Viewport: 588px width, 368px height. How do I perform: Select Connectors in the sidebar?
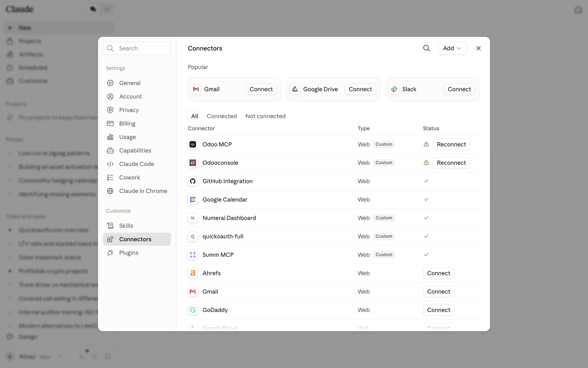click(x=137, y=239)
